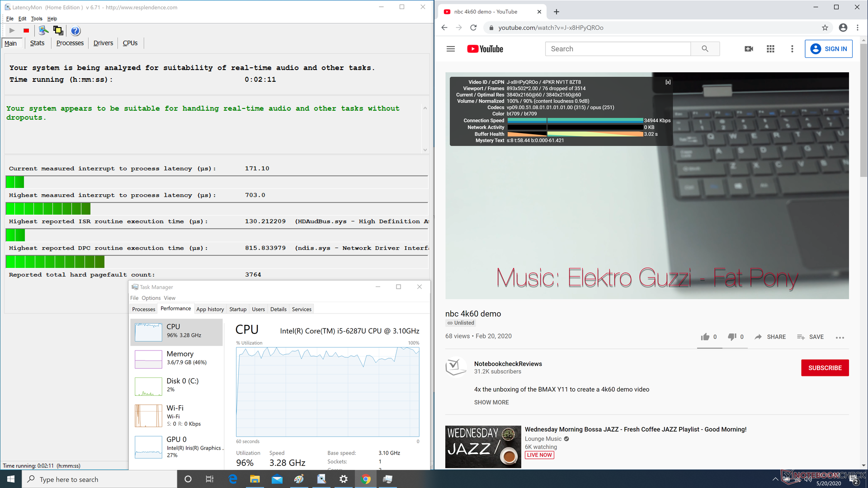
Task: Click SAVE to playlist button
Action: pyautogui.click(x=810, y=337)
